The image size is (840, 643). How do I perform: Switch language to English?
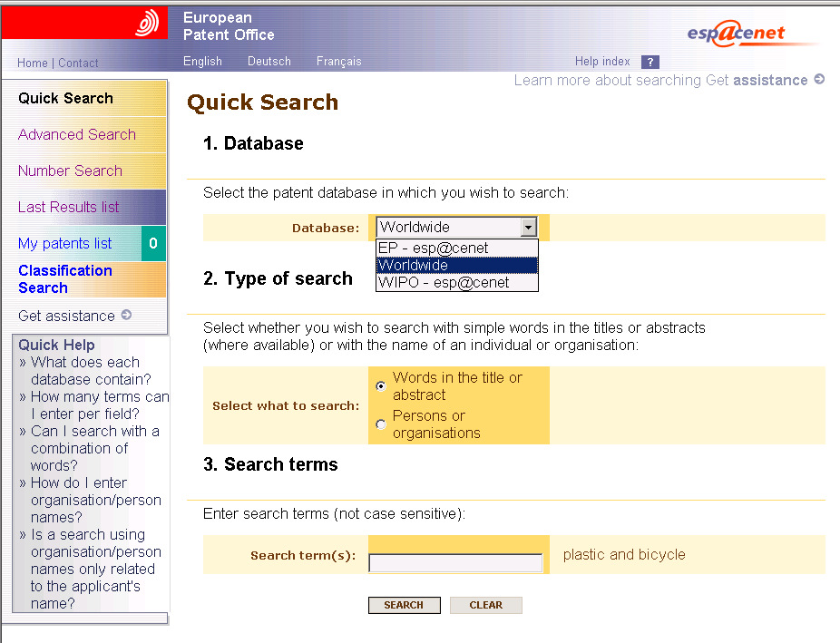(x=202, y=62)
